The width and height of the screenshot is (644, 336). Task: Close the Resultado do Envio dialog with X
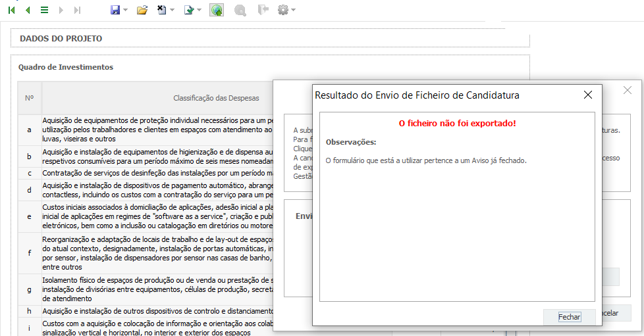coord(588,95)
